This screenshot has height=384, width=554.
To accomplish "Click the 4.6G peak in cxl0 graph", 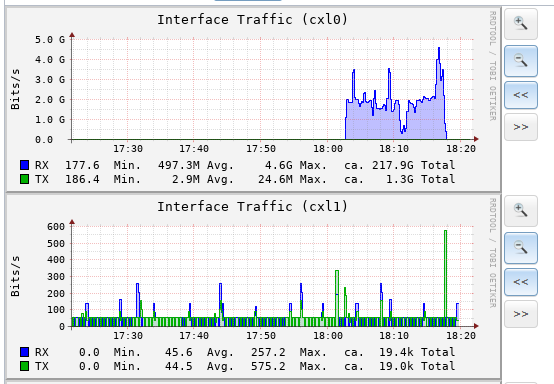I will 439,49.
